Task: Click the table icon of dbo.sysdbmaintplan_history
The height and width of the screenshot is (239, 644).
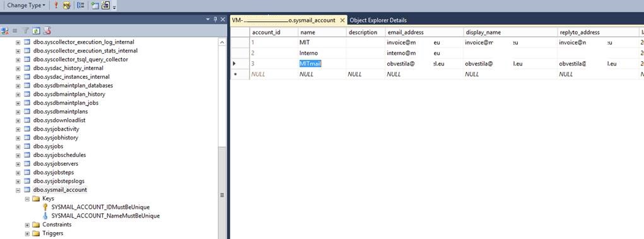Action: (x=27, y=94)
